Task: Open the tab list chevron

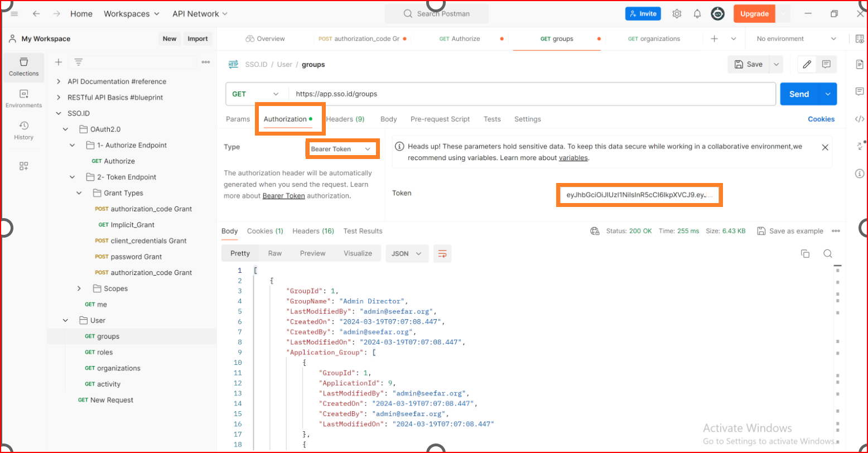Action: point(734,38)
